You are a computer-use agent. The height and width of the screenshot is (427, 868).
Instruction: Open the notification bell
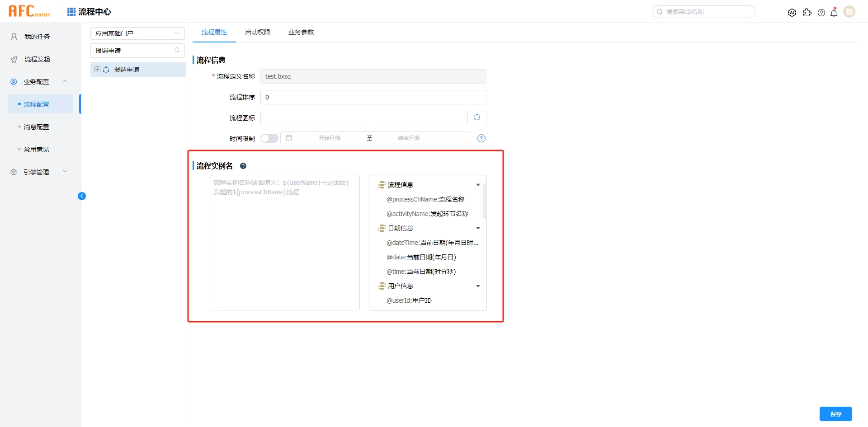(x=834, y=13)
